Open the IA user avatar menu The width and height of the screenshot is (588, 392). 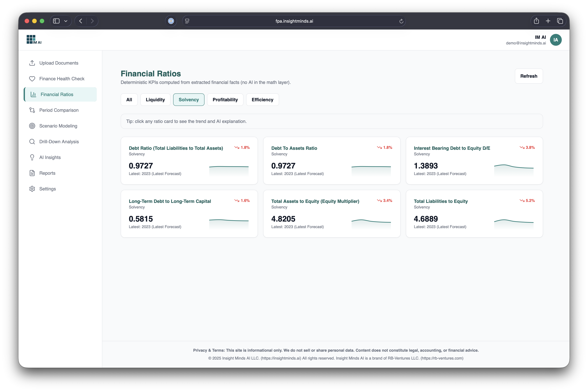(556, 40)
